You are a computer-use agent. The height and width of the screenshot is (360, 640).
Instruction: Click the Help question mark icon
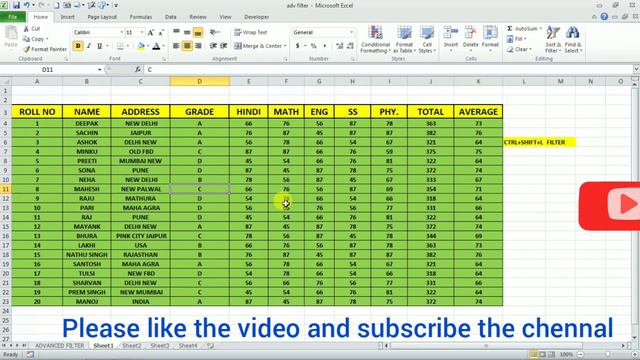click(x=604, y=16)
